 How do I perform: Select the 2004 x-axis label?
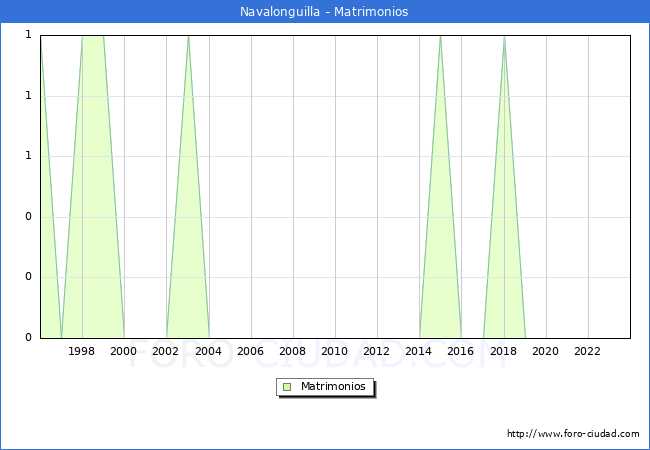point(208,351)
